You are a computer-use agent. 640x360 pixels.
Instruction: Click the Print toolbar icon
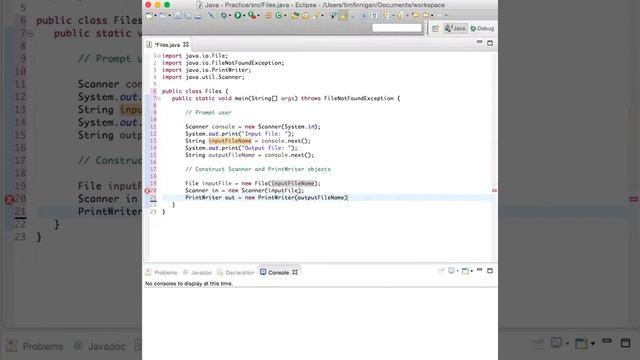point(198,16)
